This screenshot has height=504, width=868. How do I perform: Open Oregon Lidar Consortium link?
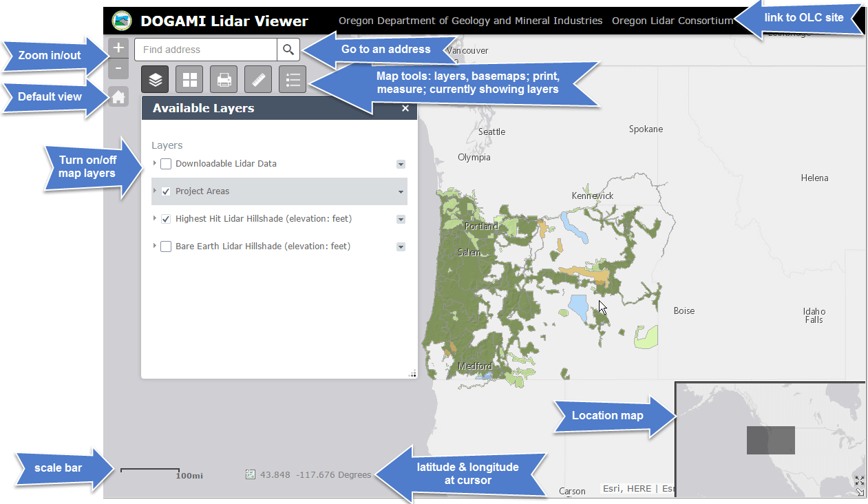coord(672,21)
